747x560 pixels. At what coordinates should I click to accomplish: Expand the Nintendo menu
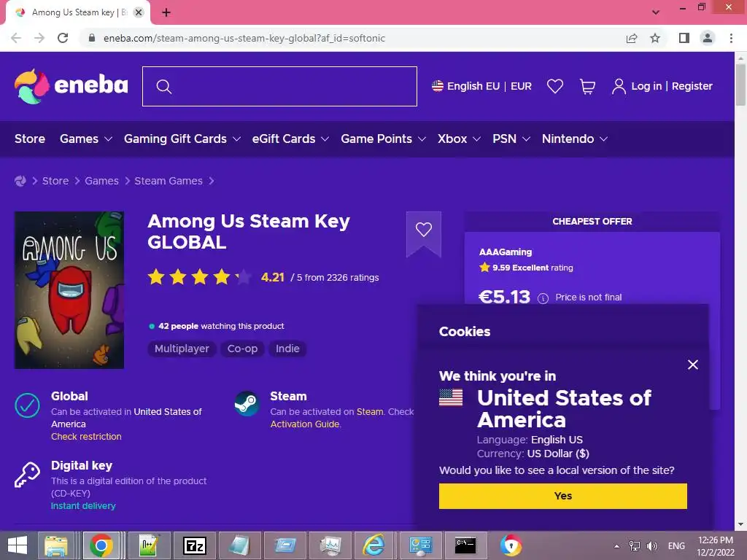[x=575, y=139]
